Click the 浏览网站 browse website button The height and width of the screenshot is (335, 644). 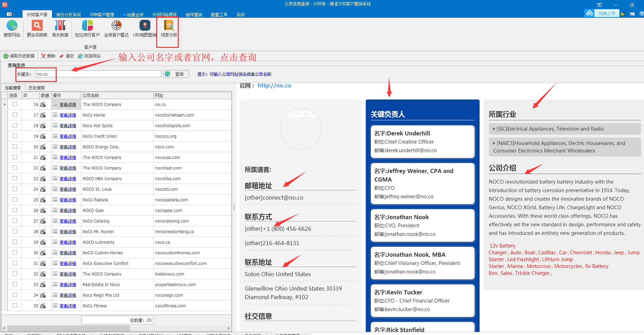coord(89,56)
